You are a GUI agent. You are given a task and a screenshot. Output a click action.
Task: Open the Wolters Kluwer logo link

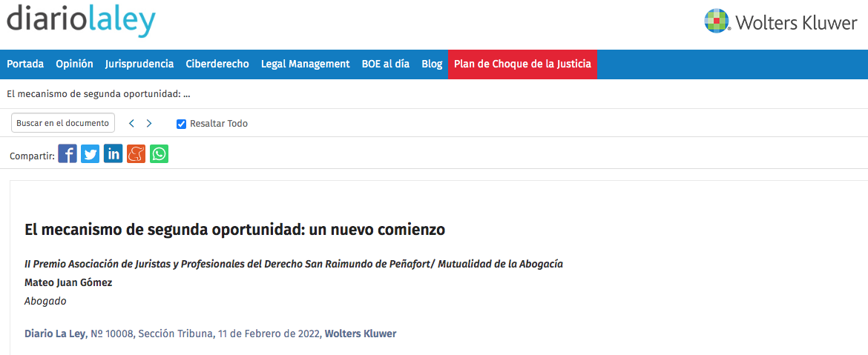[x=780, y=22]
